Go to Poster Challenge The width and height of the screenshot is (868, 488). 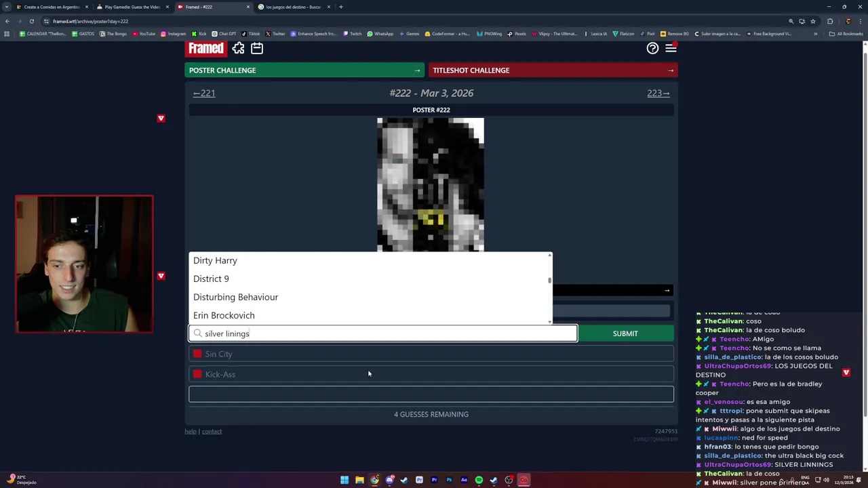[304, 70]
